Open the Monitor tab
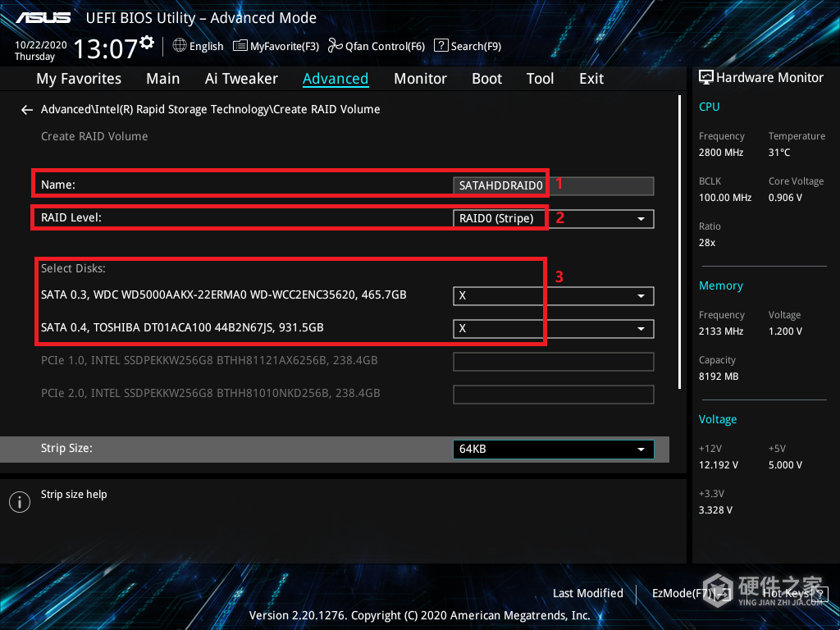The height and width of the screenshot is (630, 840). click(x=420, y=79)
